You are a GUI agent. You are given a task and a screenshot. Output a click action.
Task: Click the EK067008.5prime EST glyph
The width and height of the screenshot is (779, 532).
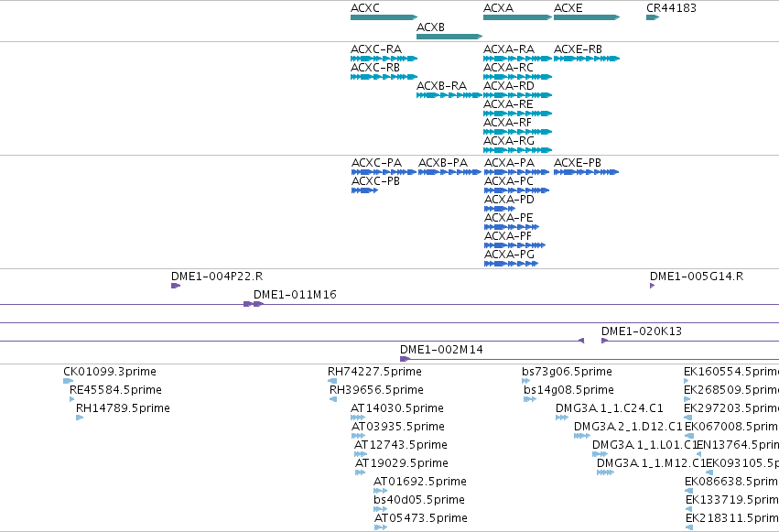pos(689,436)
